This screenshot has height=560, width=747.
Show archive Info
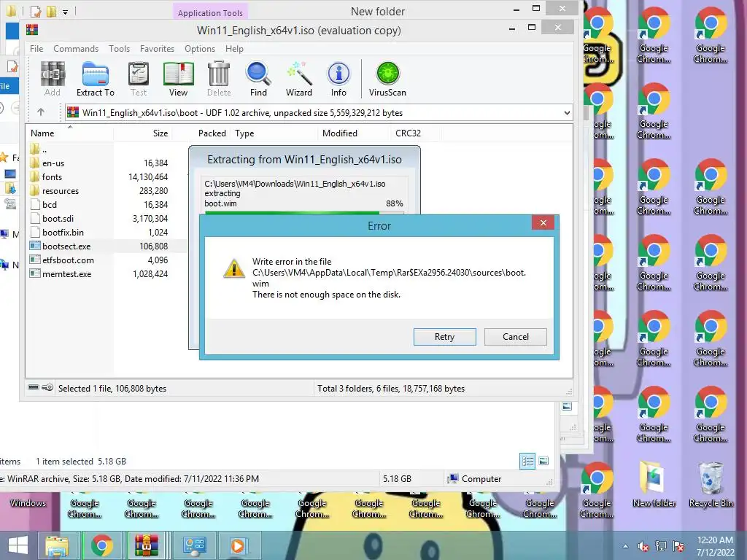click(338, 79)
